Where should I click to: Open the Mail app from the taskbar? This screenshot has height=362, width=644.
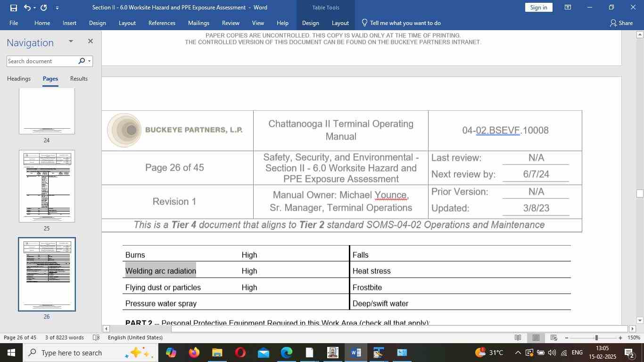pyautogui.click(x=263, y=353)
